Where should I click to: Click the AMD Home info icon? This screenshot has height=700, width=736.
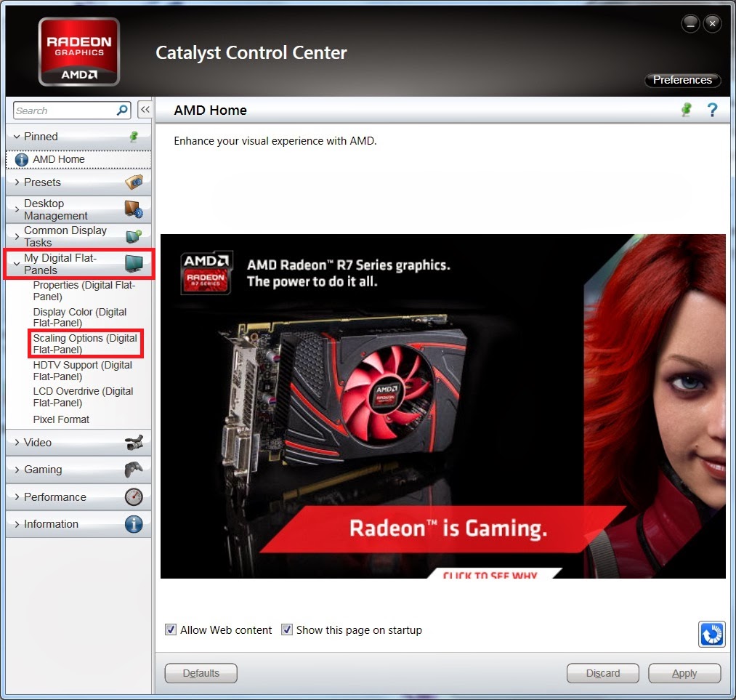(x=22, y=160)
